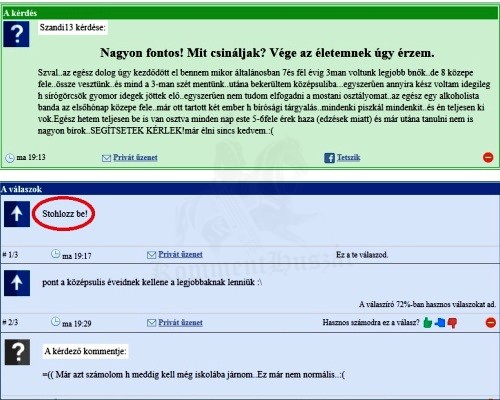The width and height of the screenshot is (500, 400).
Task: Click the Facebook icon beside Tetszik
Action: (329, 158)
